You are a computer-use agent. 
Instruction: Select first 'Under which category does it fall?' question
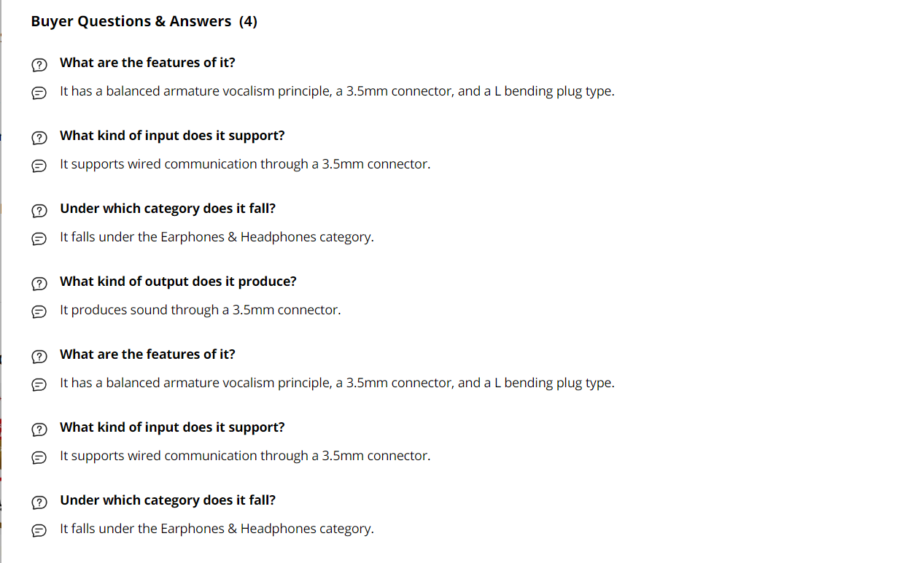click(168, 209)
